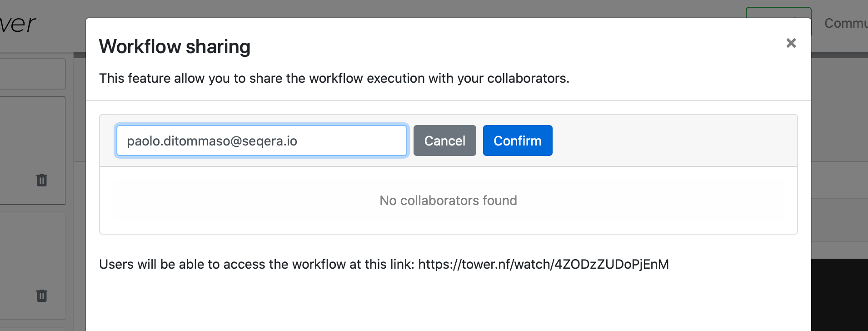The height and width of the screenshot is (331, 868).
Task: Click the collaborator email input field
Action: [x=261, y=141]
